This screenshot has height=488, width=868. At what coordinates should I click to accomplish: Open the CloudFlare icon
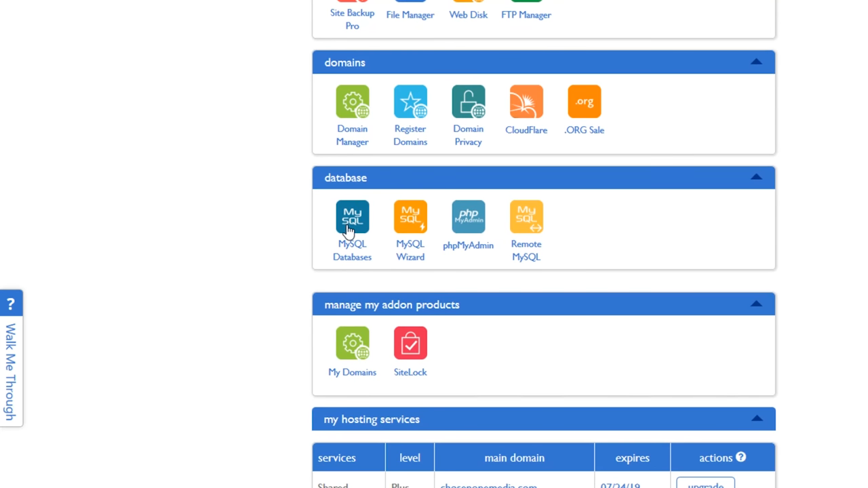pyautogui.click(x=526, y=102)
